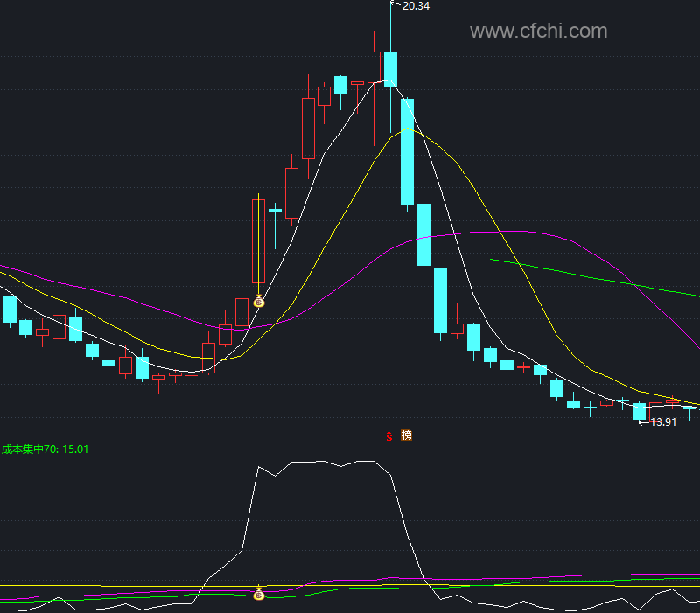Screen dimensions: 700x613
Task: Open the red S marker below the chart
Action: coord(389,435)
